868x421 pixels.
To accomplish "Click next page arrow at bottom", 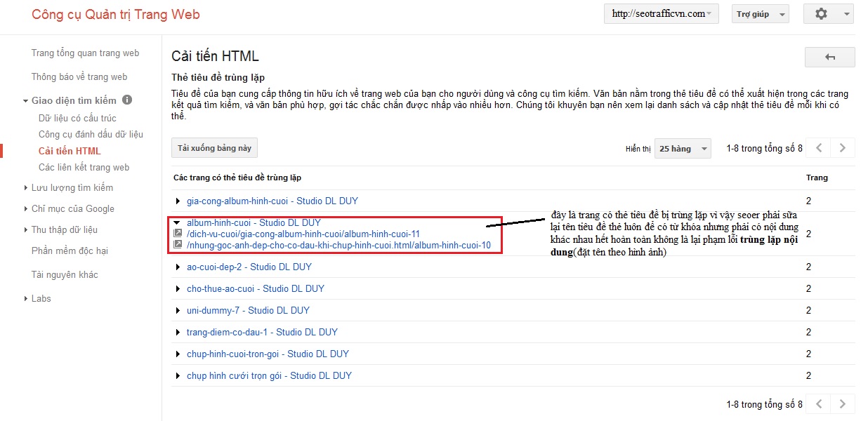I will click(842, 403).
